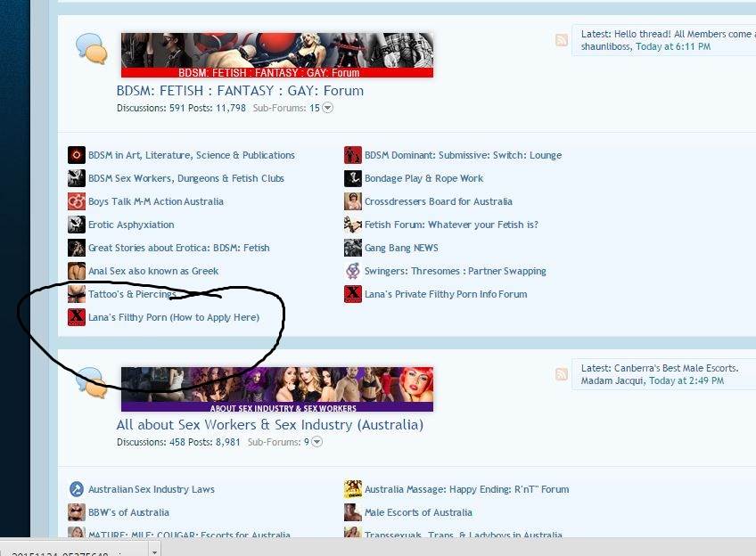756x556 pixels.
Task: Open the BDSM: FETISH : FANTASY : GAY: Forum title
Action: click(240, 90)
